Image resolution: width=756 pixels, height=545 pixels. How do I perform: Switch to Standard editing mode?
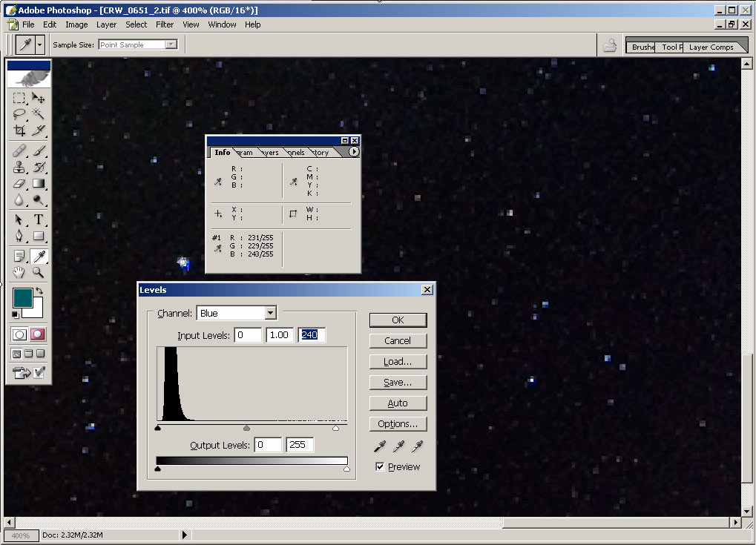click(19, 334)
